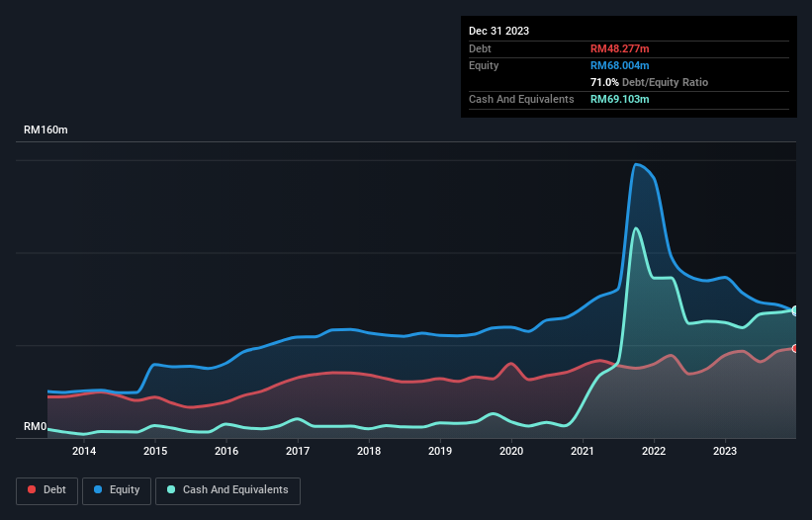Select the 2016 x-axis label
Screen dimensions: 812x520
point(226,451)
